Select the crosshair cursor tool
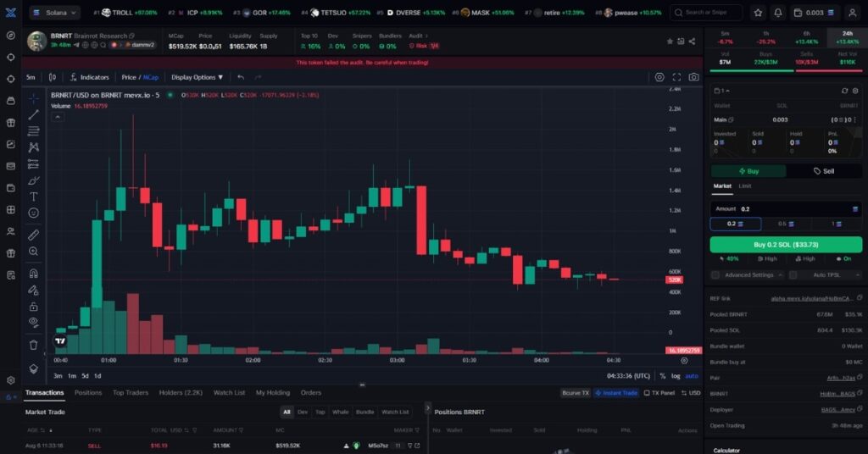The width and height of the screenshot is (868, 454). pos(33,98)
